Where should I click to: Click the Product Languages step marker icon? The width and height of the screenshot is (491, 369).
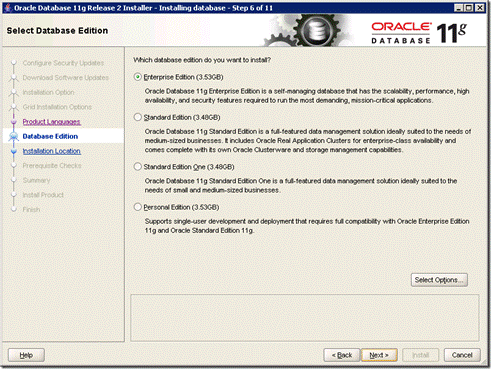(x=14, y=122)
